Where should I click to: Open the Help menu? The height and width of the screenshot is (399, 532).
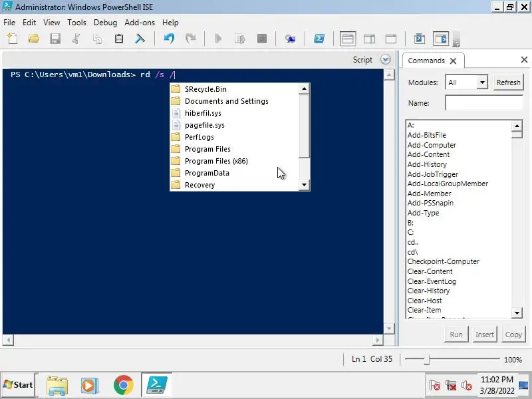coord(170,23)
